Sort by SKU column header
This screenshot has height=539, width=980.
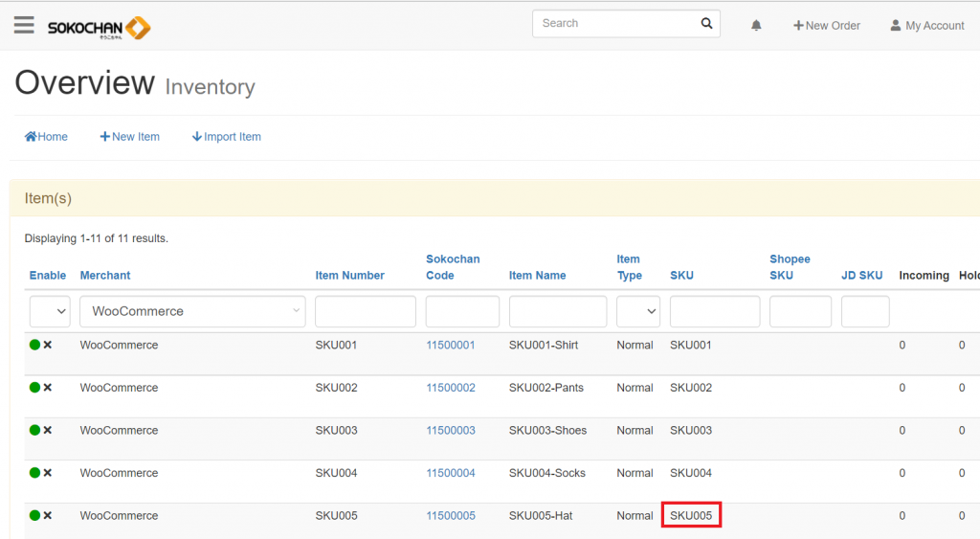(x=681, y=275)
